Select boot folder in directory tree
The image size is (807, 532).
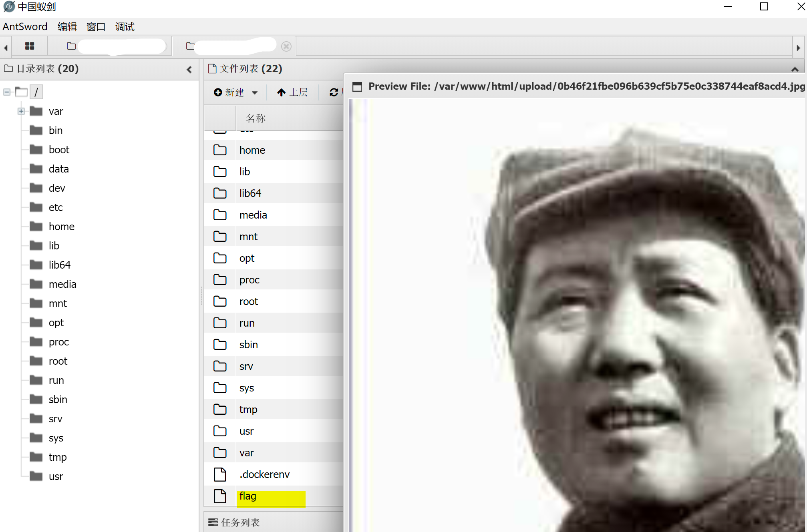(x=59, y=150)
